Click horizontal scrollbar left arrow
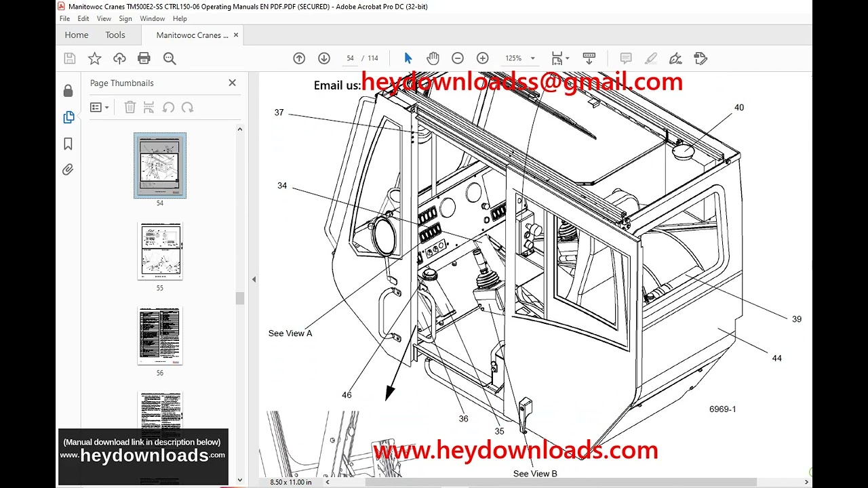Image resolution: width=868 pixels, height=488 pixels. tap(328, 482)
